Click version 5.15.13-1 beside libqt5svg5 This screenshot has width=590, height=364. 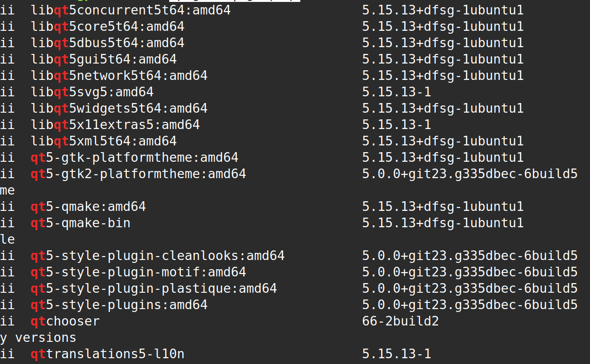coord(397,92)
